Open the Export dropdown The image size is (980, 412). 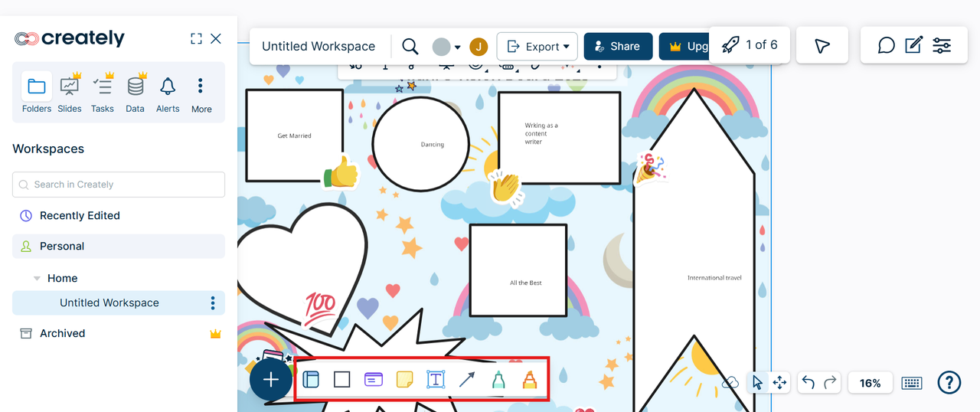(x=537, y=47)
